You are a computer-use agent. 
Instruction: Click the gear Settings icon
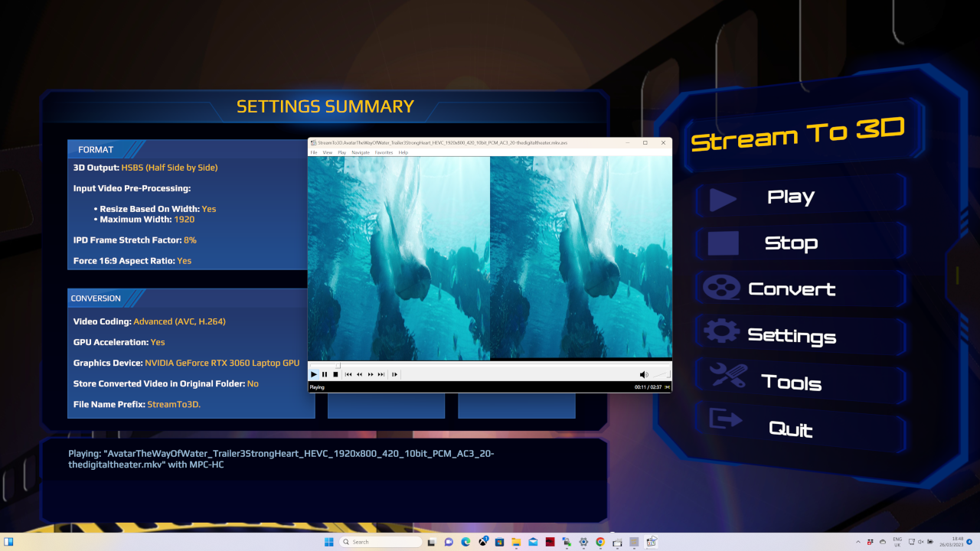(721, 331)
